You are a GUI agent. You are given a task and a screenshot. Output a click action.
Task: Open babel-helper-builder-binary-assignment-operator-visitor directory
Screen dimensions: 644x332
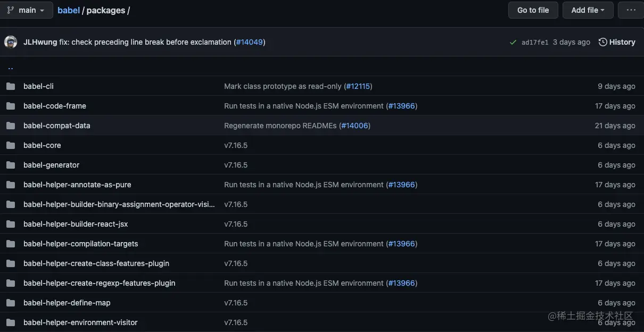[119, 204]
